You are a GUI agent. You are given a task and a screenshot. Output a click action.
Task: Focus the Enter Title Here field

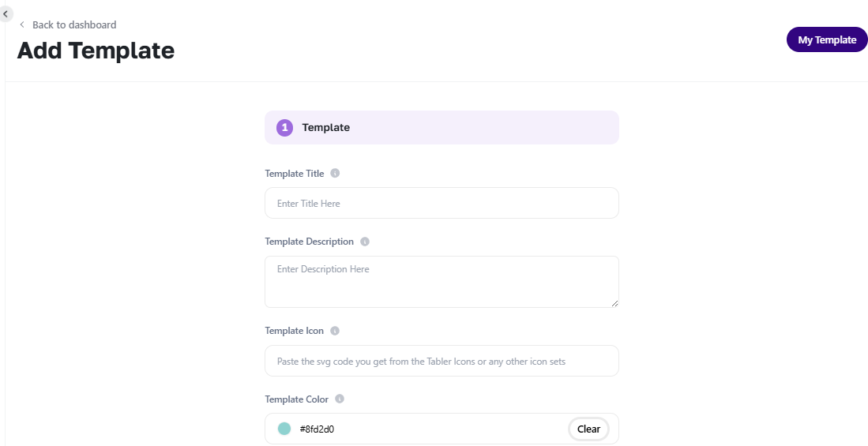[x=442, y=203]
